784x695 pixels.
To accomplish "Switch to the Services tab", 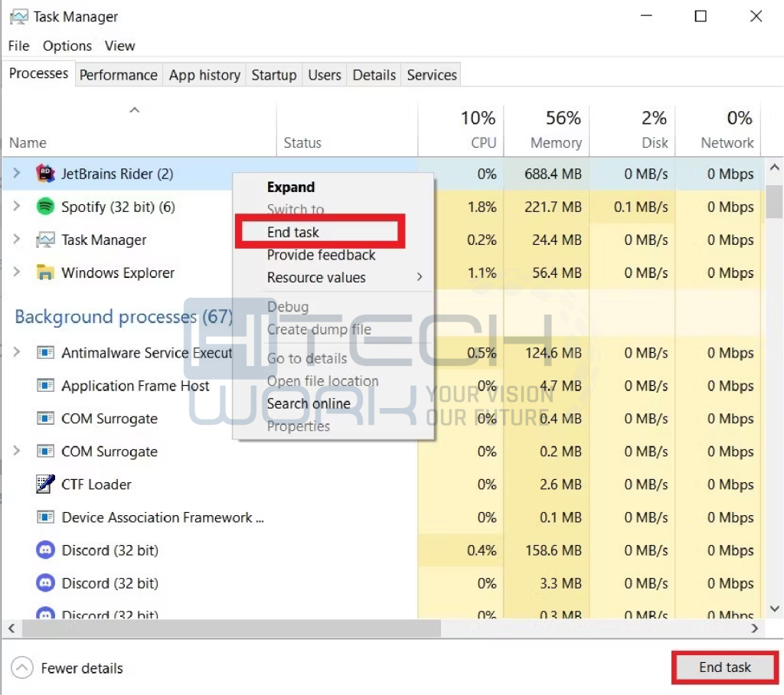I will point(432,75).
